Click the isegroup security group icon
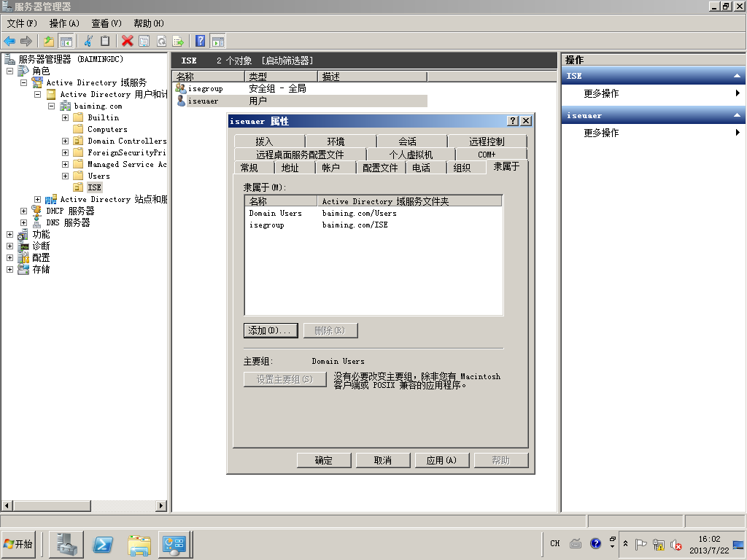 point(181,88)
